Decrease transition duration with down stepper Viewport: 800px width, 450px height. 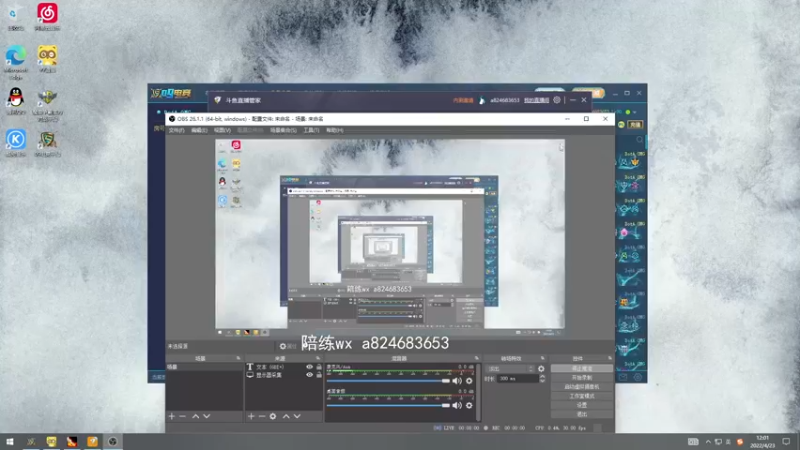[x=542, y=381]
